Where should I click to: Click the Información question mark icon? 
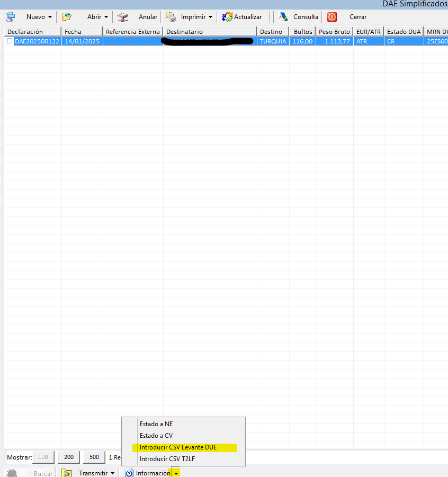pos(129,473)
